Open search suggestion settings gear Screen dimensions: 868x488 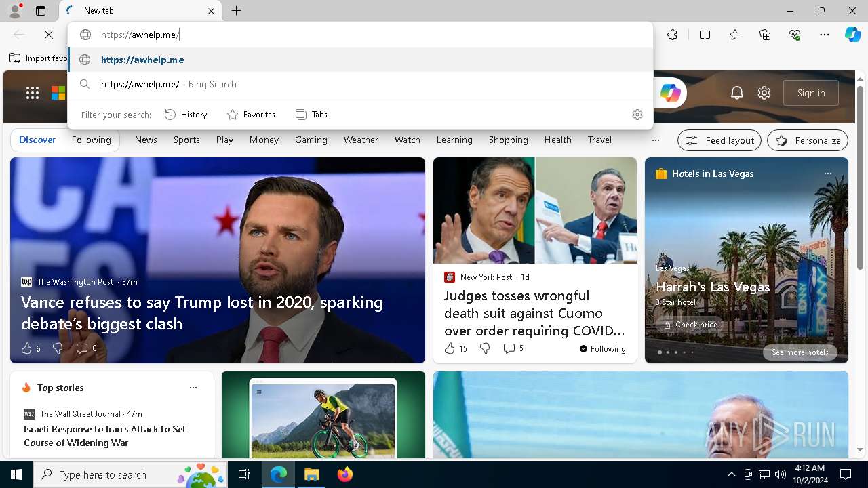point(637,115)
